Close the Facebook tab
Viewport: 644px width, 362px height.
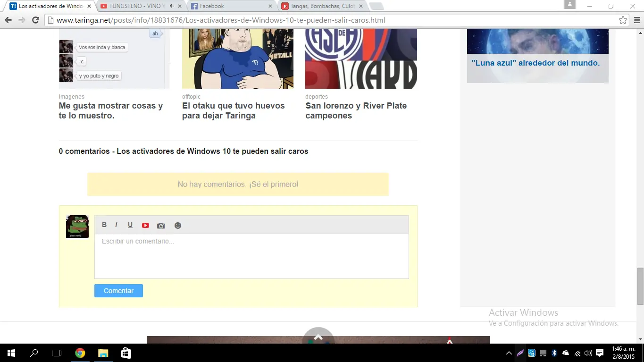pos(270,6)
